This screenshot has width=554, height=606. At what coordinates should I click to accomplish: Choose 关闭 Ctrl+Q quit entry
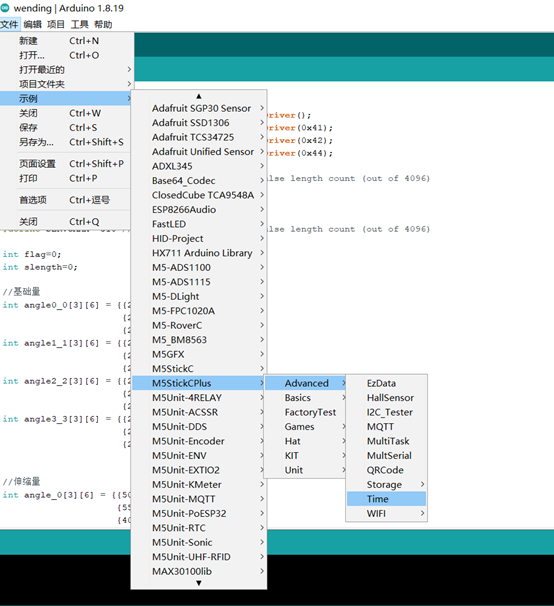(67, 221)
